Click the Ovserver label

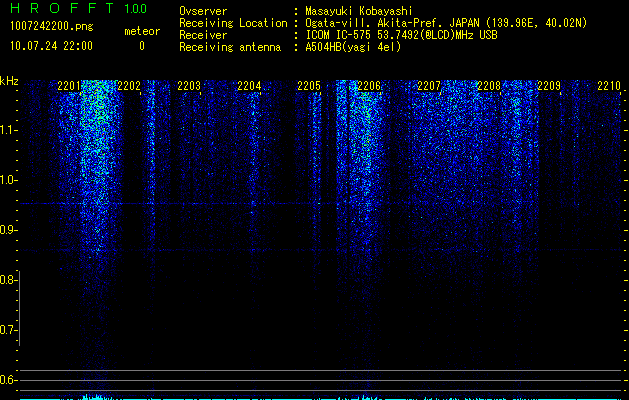pyautogui.click(x=203, y=11)
